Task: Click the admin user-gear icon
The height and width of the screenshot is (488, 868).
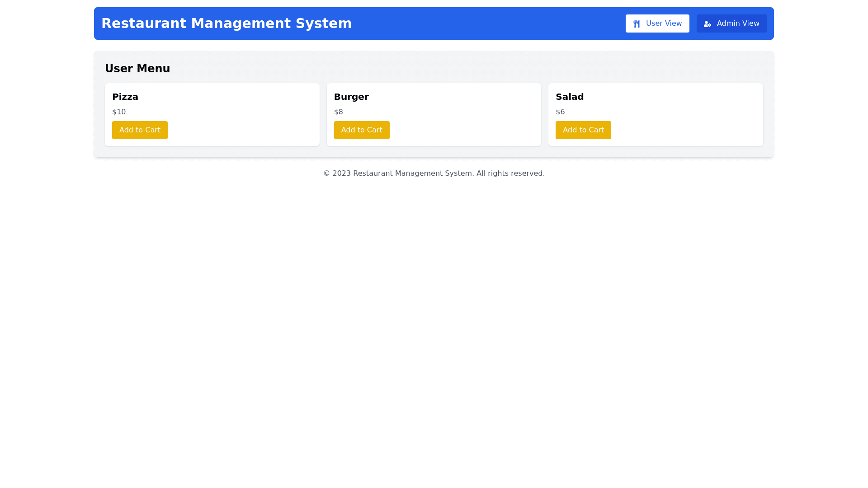Action: (707, 24)
